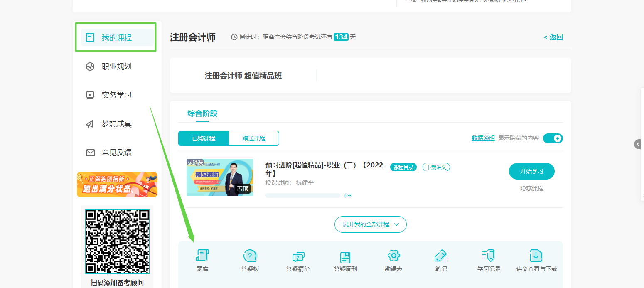This screenshot has width=644, height=288.
Task: Toggle the 显示隐藏的内容 switch
Action: [553, 138]
